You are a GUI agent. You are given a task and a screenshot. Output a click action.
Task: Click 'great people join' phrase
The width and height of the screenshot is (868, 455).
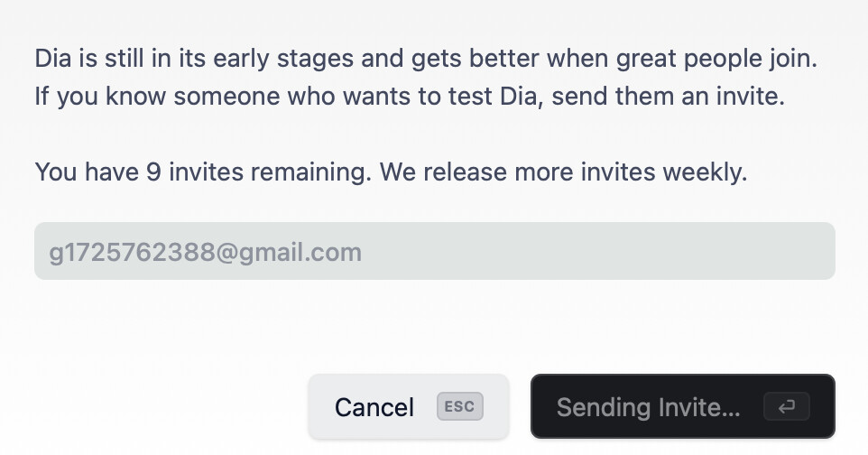tap(716, 59)
